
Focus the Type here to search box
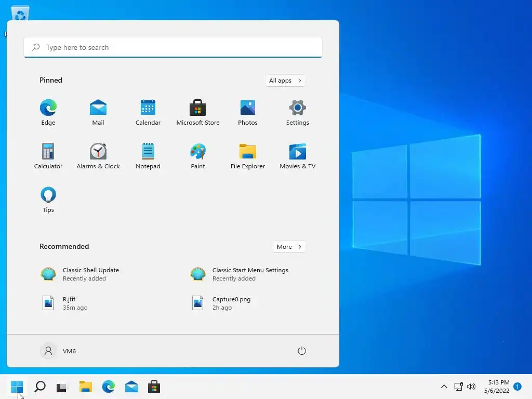click(173, 47)
